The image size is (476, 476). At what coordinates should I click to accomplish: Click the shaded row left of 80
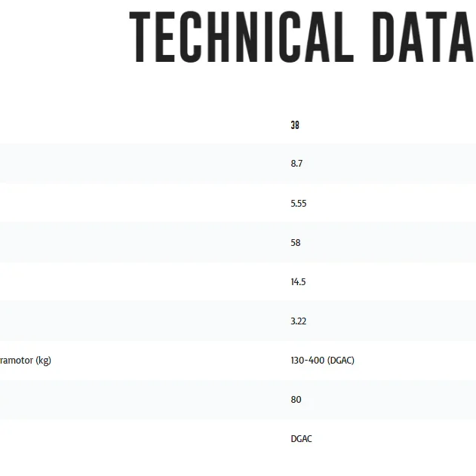(x=143, y=400)
